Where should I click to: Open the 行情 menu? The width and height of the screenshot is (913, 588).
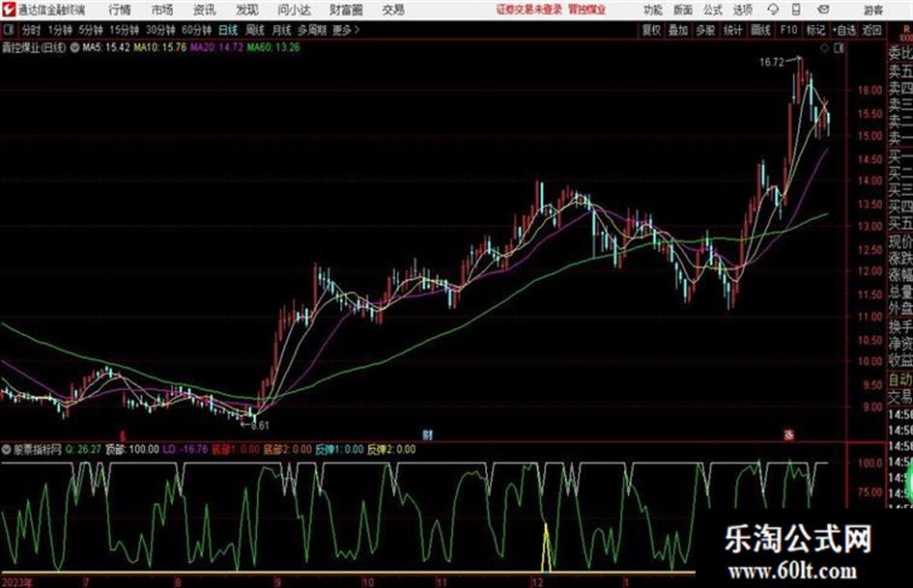[x=120, y=10]
